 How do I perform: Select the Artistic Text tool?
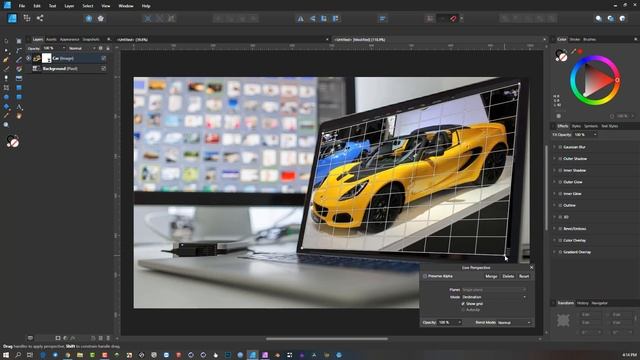pos(19,107)
